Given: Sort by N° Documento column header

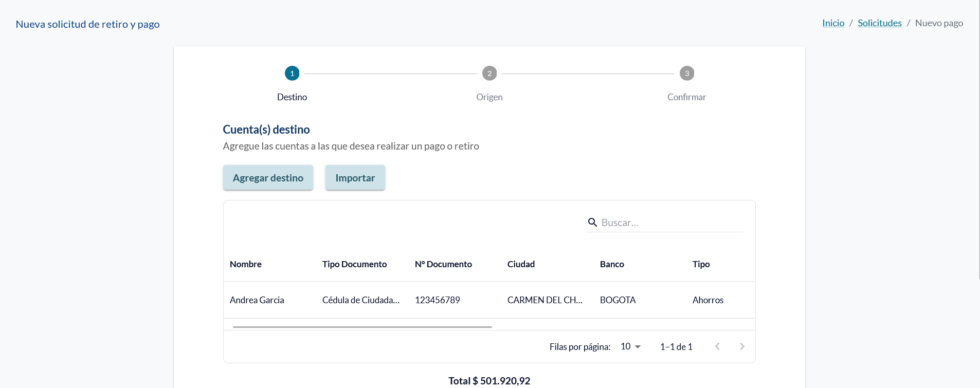Looking at the screenshot, I should [443, 264].
